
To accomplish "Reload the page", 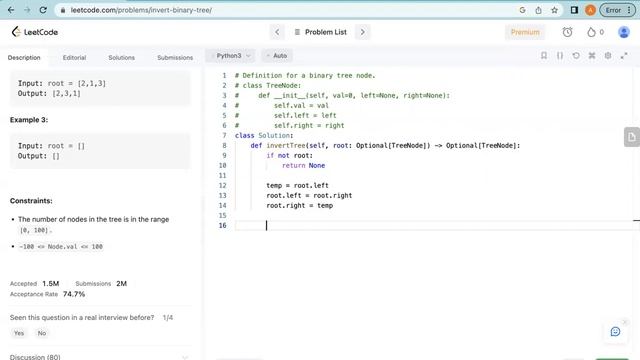I will click(43, 10).
